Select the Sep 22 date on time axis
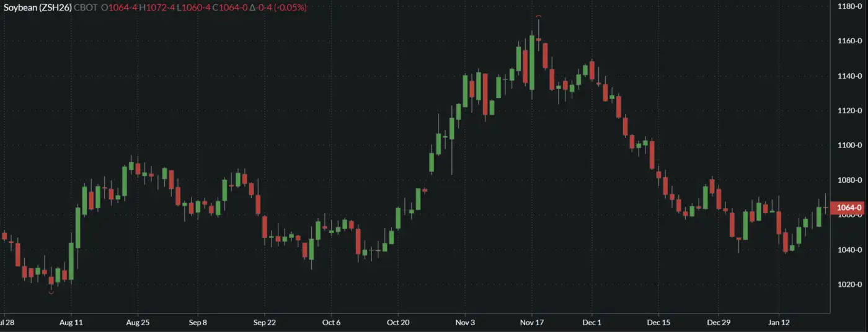The image size is (868, 332). [x=264, y=322]
